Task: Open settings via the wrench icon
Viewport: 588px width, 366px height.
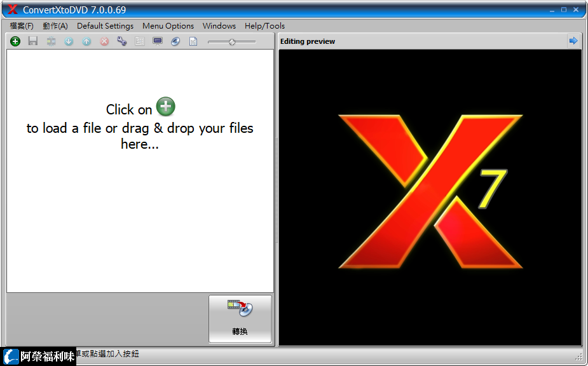Action: click(x=121, y=41)
